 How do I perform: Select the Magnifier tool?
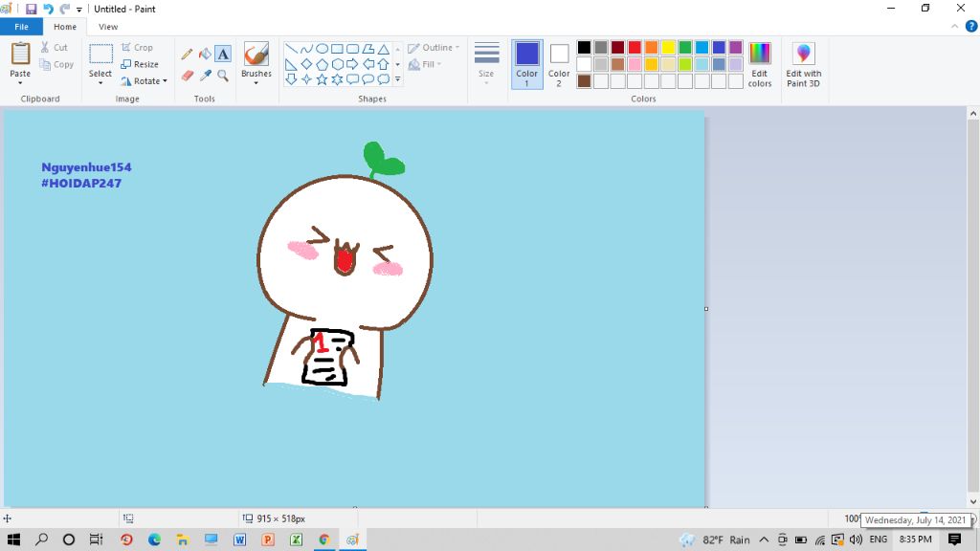coord(223,76)
